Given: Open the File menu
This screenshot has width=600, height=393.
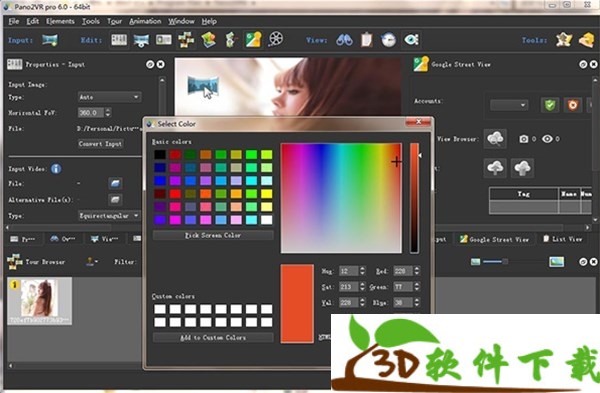Looking at the screenshot, I should pyautogui.click(x=14, y=21).
